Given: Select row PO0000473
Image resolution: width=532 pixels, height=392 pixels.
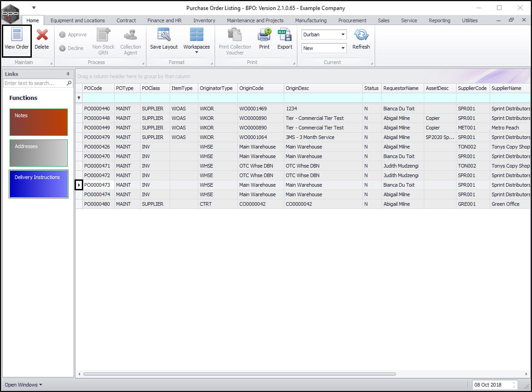Looking at the screenshot, I should [x=303, y=185].
